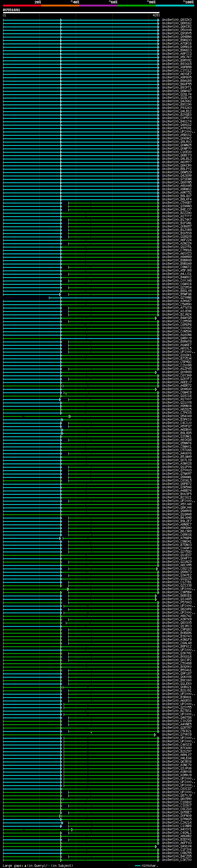Select hit label UniRef100_B1K5S8

pyautogui.click(x=177, y=233)
